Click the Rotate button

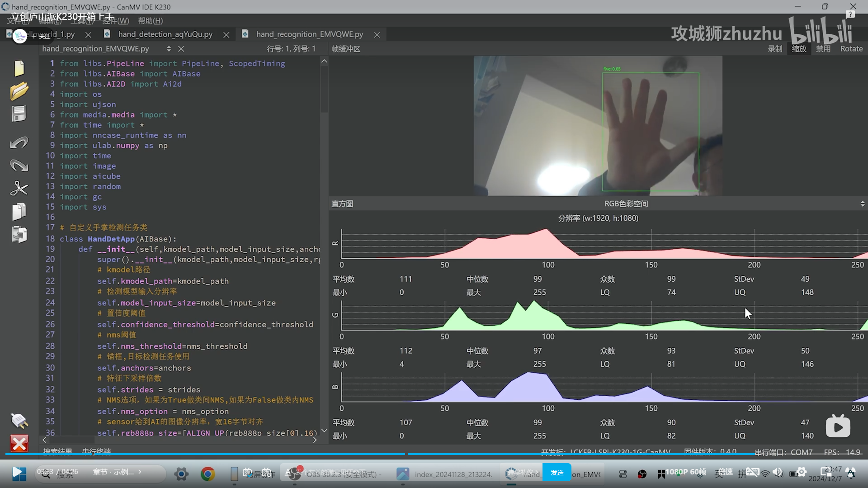pos(852,49)
